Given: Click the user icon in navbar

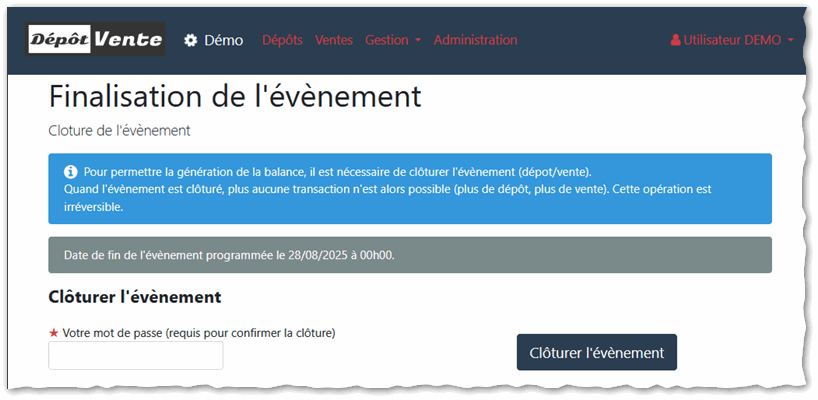Looking at the screenshot, I should point(676,41).
